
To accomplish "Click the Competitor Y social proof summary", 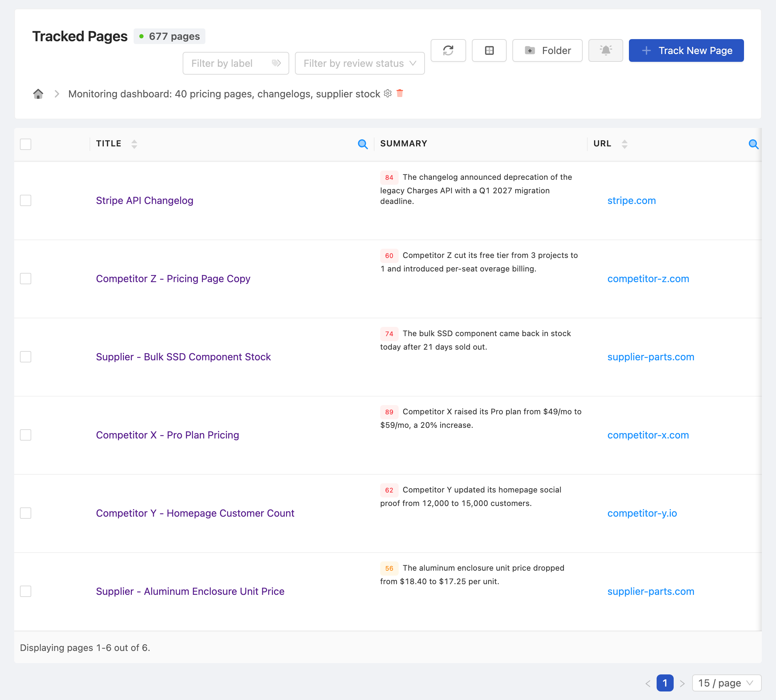I will 471,496.
